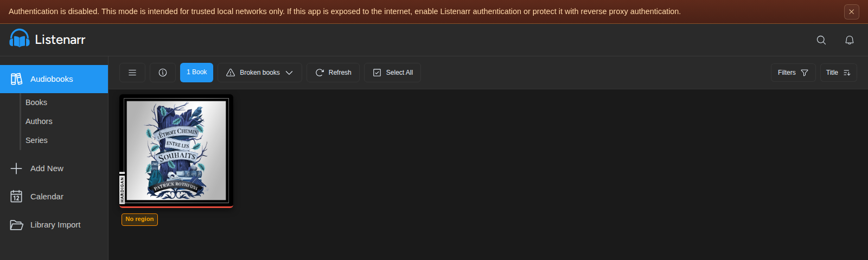This screenshot has height=260, width=868.
Task: Click the Listenarr title text
Action: [x=60, y=40]
